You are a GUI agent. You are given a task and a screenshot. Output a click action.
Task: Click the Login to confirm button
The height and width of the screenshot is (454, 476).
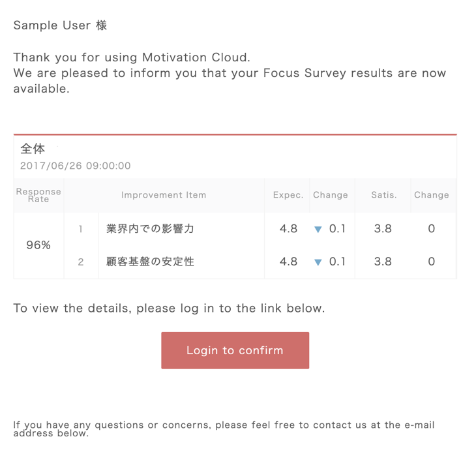tap(235, 350)
